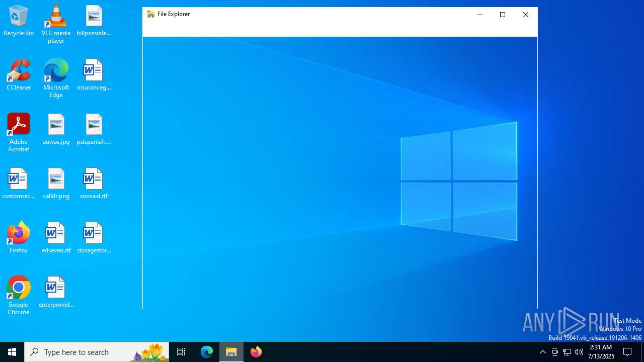The height and width of the screenshot is (362, 644).
Task: Select the calldr.png image file
Action: pyautogui.click(x=56, y=184)
